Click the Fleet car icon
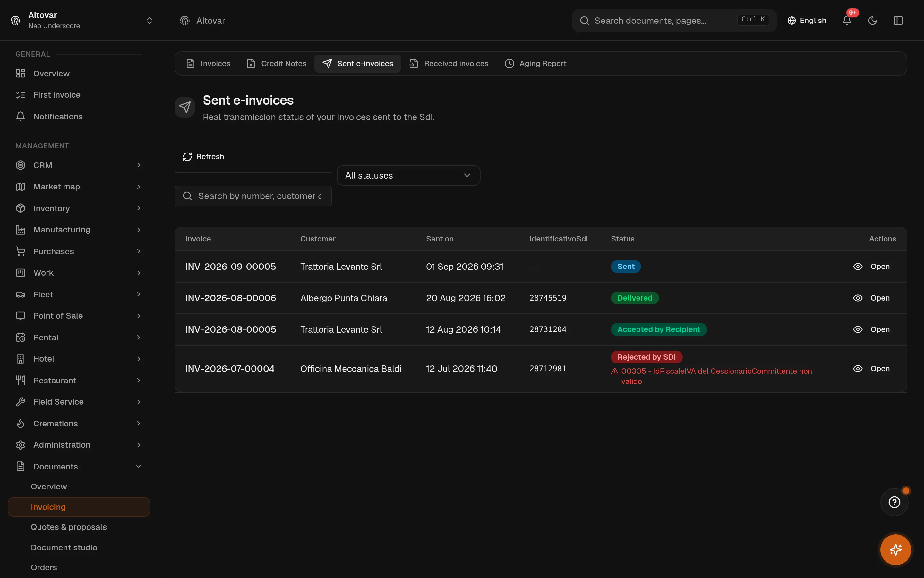The image size is (924, 578). click(x=21, y=294)
